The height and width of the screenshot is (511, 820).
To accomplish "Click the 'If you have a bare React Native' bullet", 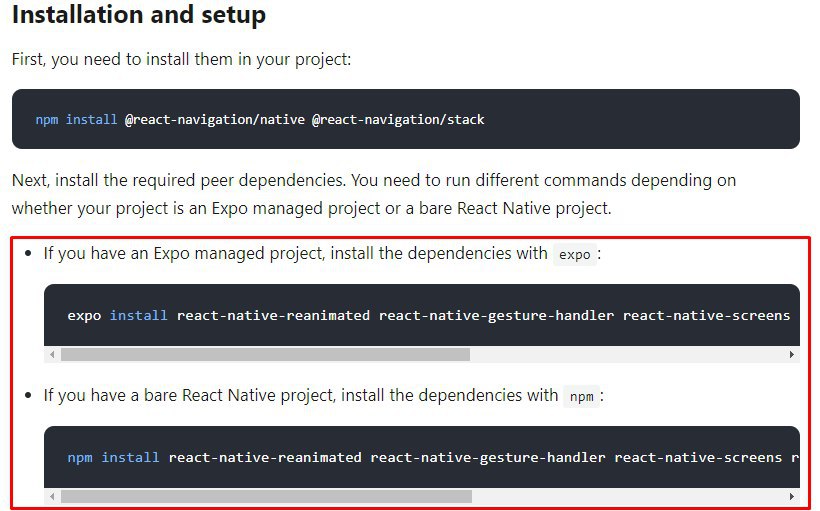I will [324, 396].
